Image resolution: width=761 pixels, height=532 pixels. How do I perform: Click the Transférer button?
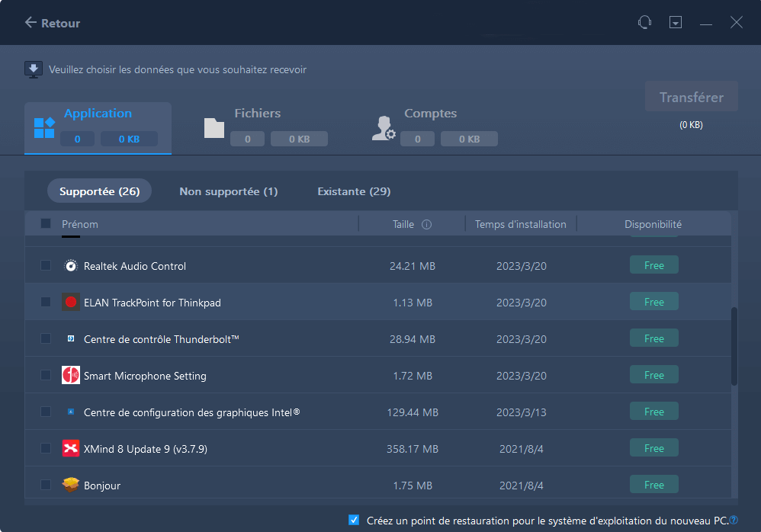691,96
